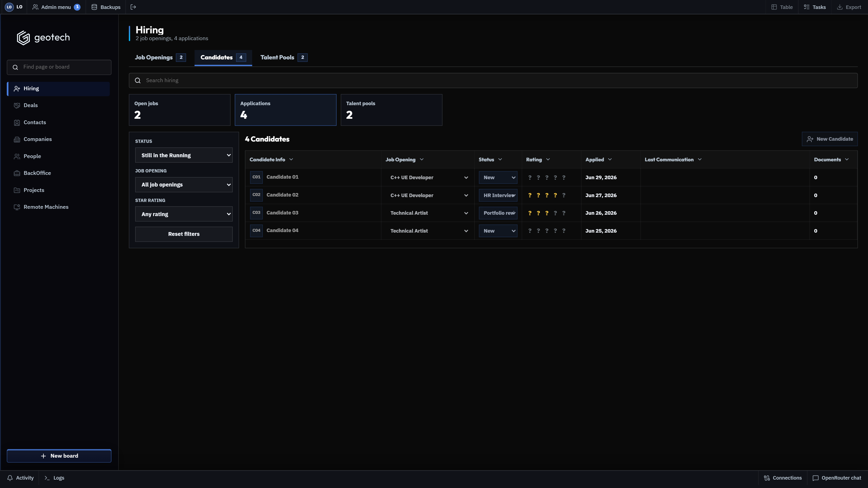Open Candidate 01 status dropdown
Image resolution: width=868 pixels, height=488 pixels.
(498, 178)
